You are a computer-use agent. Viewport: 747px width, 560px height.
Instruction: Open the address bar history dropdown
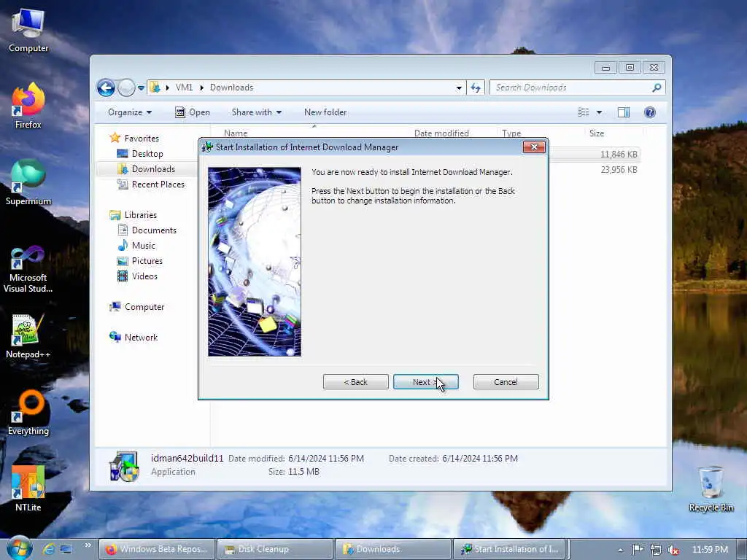tap(459, 88)
